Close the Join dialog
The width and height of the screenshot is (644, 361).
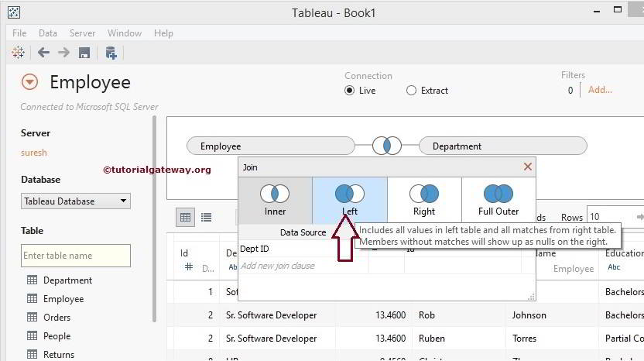[x=528, y=167]
